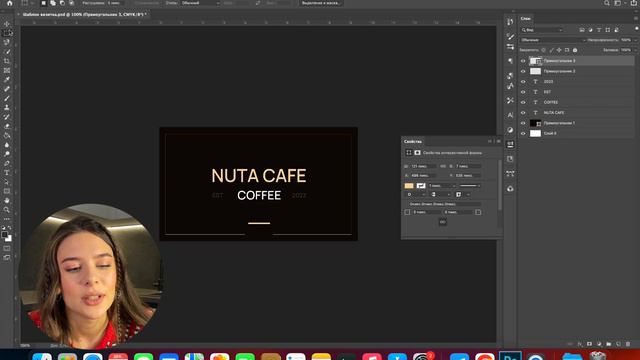Image resolution: width=640 pixels, height=360 pixels.
Task: Create a new layer with plus icon
Action: 618,344
